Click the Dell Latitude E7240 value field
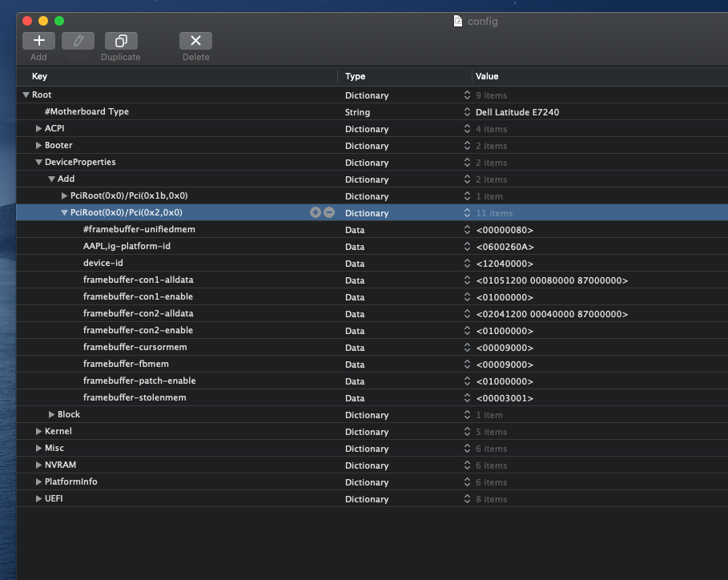 click(517, 112)
